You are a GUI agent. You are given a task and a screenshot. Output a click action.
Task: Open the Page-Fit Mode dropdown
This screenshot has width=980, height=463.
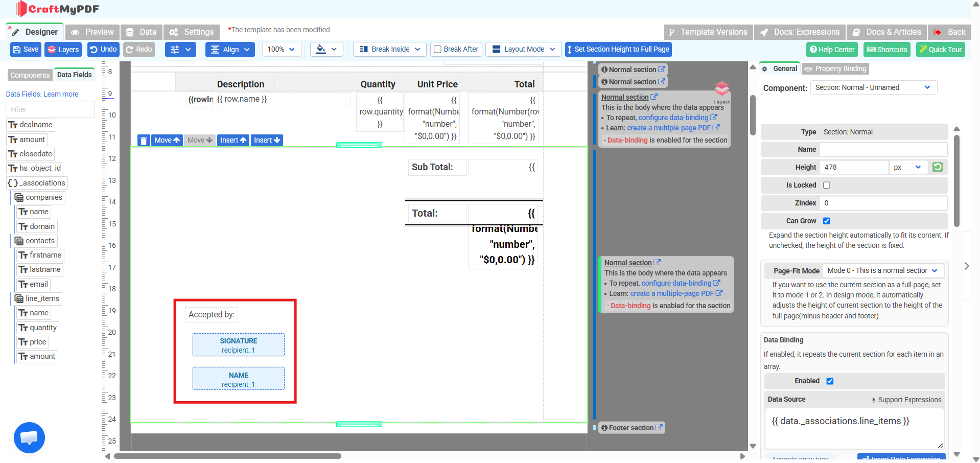point(883,270)
